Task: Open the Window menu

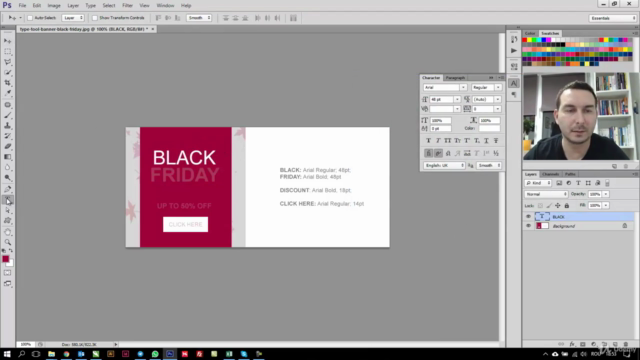Action: point(165,5)
